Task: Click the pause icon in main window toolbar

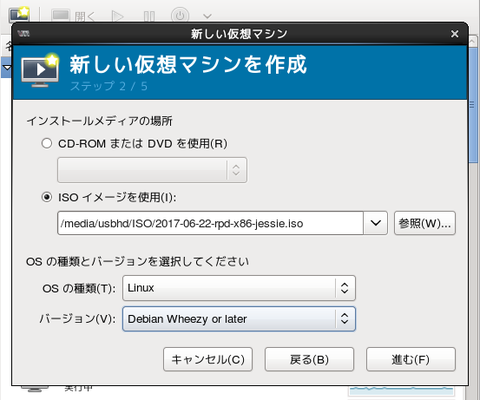Action: pos(149,16)
